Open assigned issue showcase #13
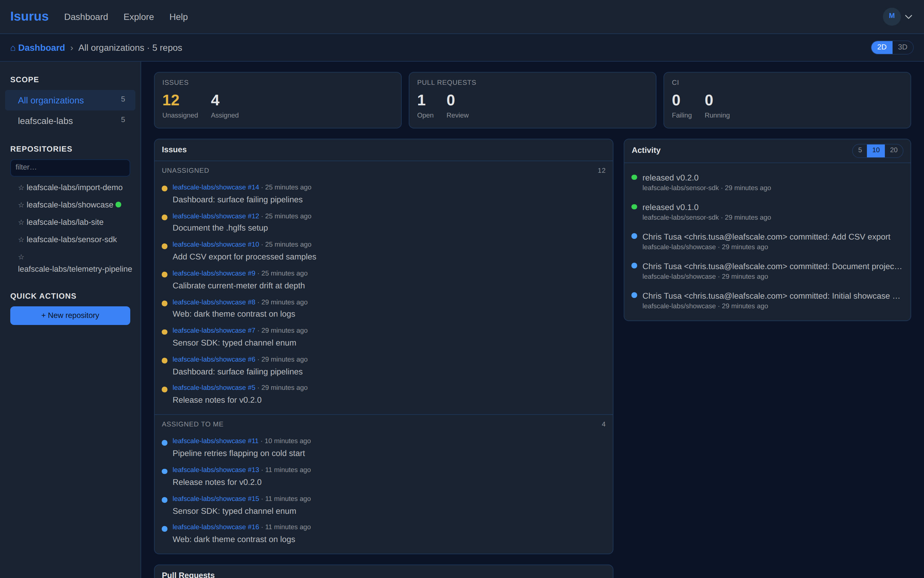 [216, 470]
